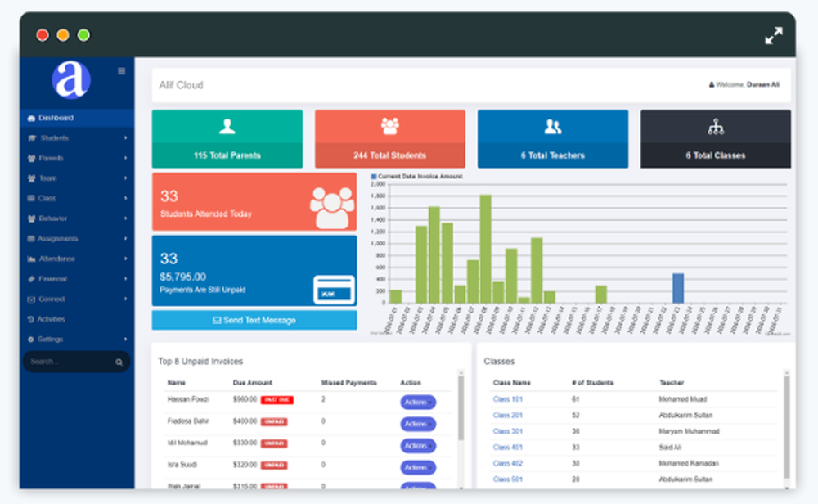Image resolution: width=818 pixels, height=504 pixels.
Task: Click the Total Teachers icon
Action: 553,126
